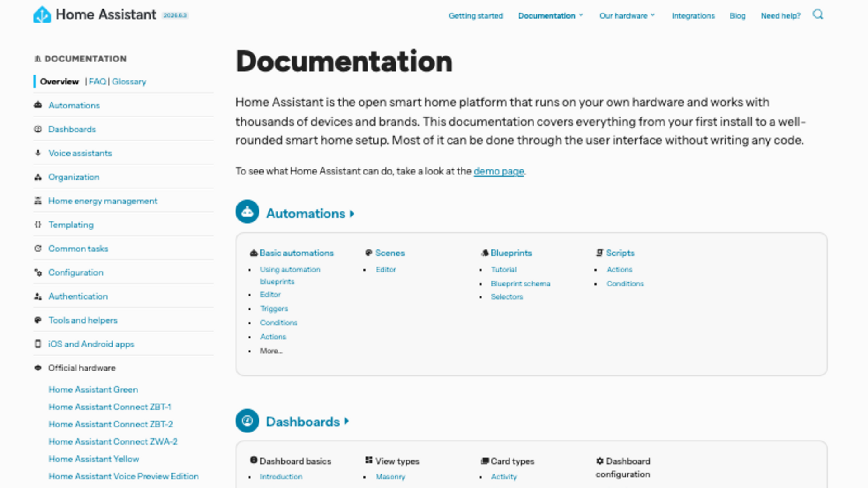Click the Home energy management icon
868x488 pixels.
(x=38, y=201)
